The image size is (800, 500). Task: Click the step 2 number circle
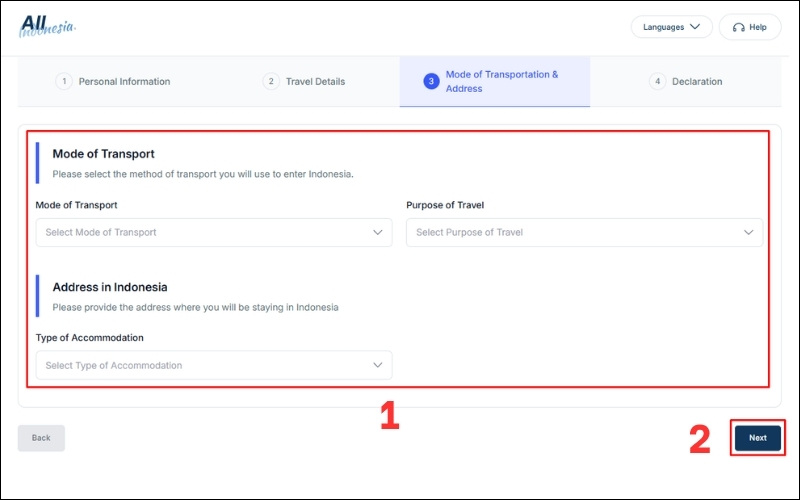pos(271,81)
